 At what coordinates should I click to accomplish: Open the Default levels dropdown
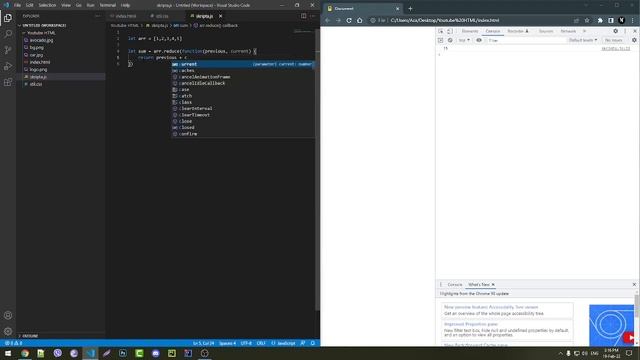click(x=583, y=40)
